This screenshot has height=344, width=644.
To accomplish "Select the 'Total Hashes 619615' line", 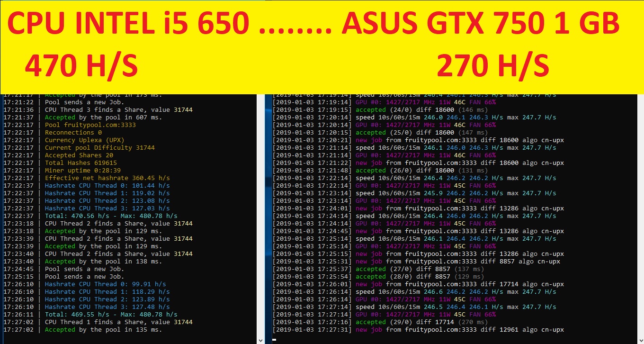I will coord(60,163).
